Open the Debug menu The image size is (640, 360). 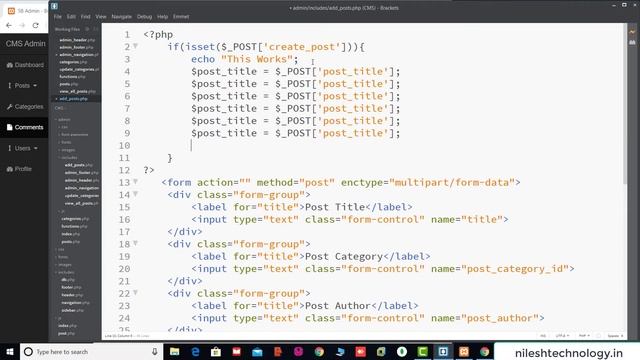pyautogui.click(x=144, y=17)
